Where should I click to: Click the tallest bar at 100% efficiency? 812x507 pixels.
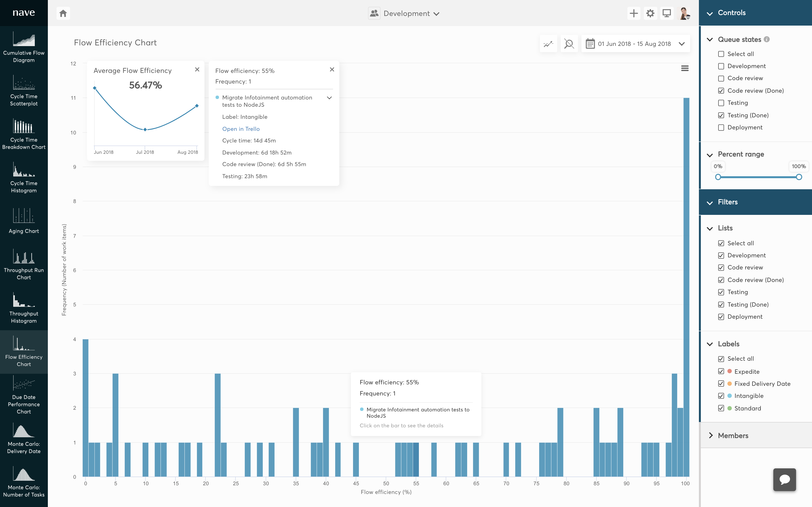[x=686, y=285]
